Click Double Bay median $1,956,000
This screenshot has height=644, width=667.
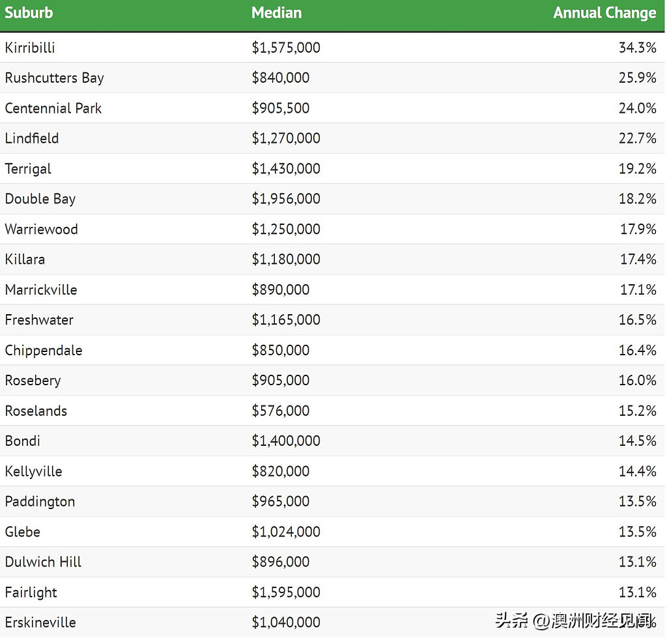coord(286,199)
